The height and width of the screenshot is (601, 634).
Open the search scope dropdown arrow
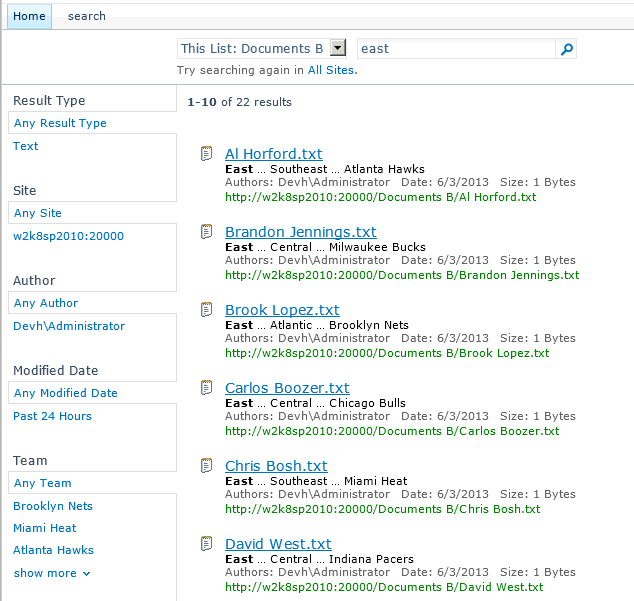tap(338, 48)
